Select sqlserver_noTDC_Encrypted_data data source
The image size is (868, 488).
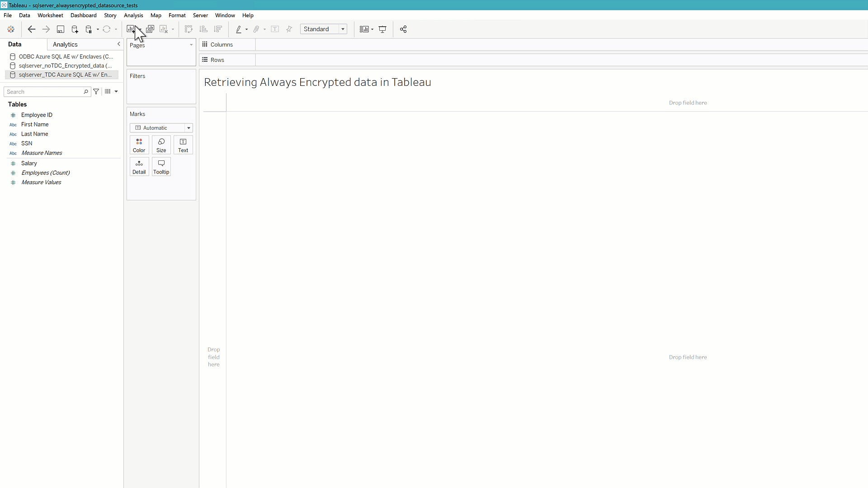tap(61, 66)
